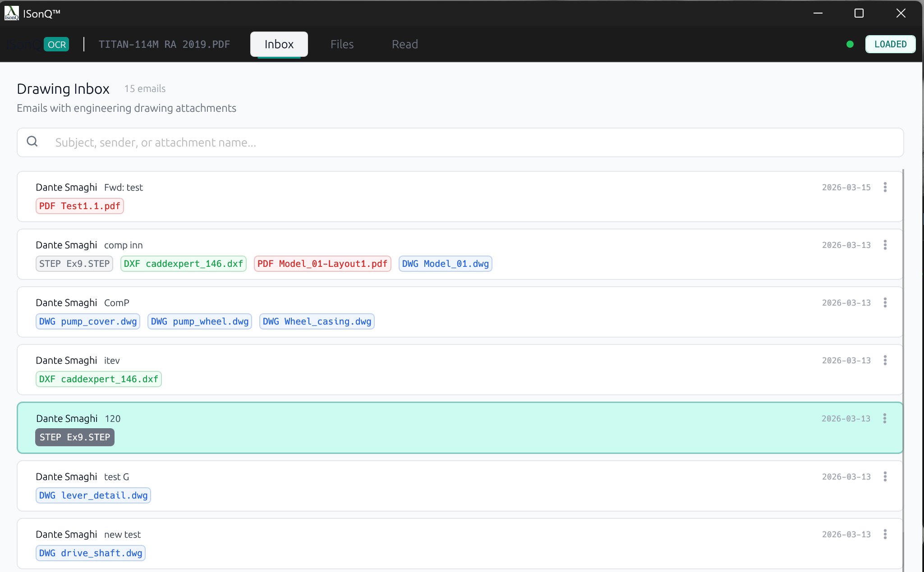Select the 'Fwd: test' email subject

click(x=124, y=187)
